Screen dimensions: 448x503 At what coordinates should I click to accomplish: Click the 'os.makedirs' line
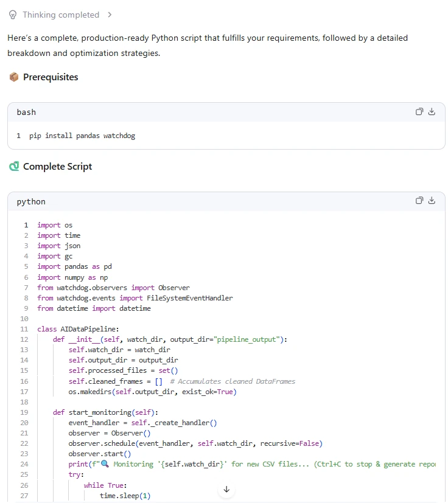tap(152, 391)
